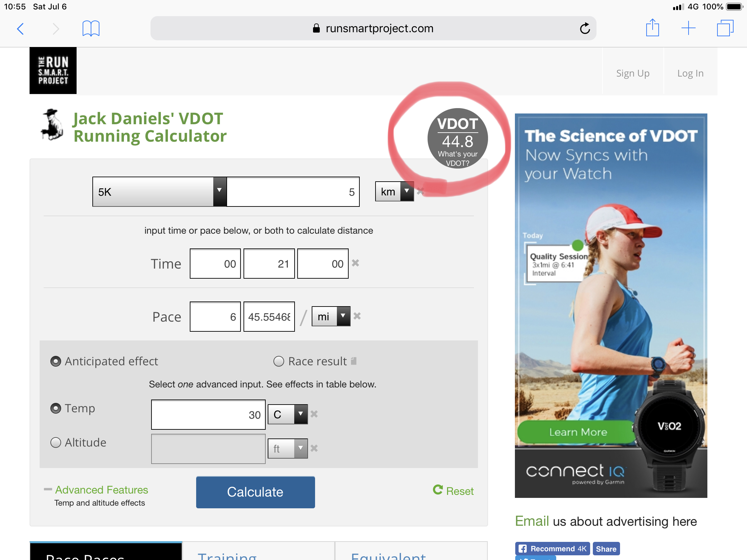The image size is (747, 560).
Task: Open the 5K race distance dropdown
Action: pyautogui.click(x=160, y=192)
